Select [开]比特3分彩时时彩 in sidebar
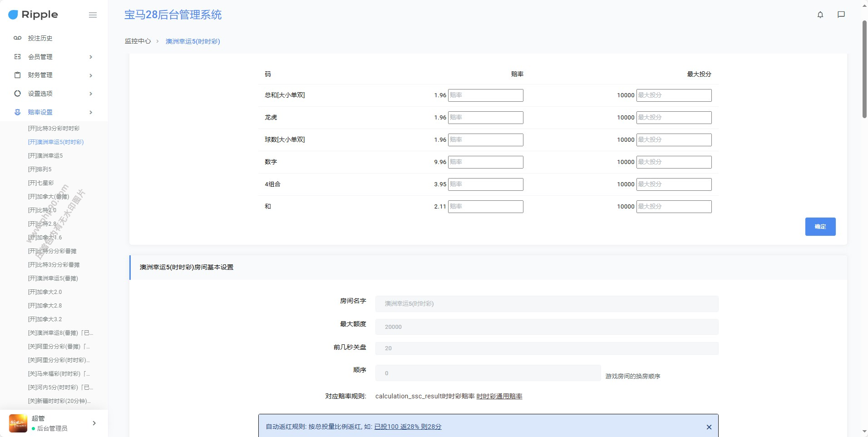Image resolution: width=868 pixels, height=437 pixels. (54, 129)
